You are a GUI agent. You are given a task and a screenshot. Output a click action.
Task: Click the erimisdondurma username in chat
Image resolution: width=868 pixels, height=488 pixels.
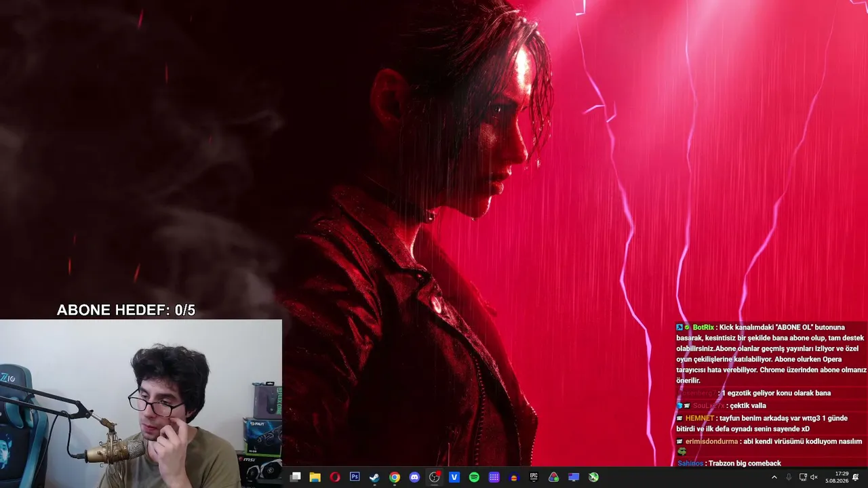(x=711, y=441)
